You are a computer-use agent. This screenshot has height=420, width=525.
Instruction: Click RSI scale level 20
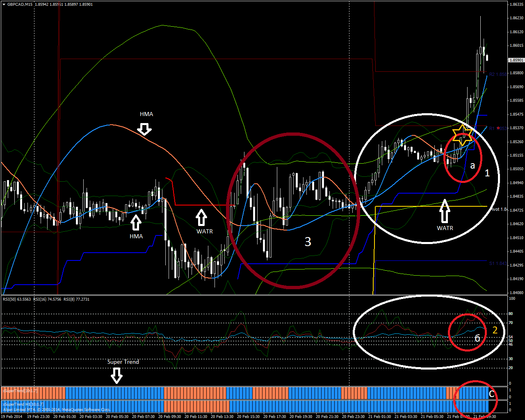tap(511, 368)
